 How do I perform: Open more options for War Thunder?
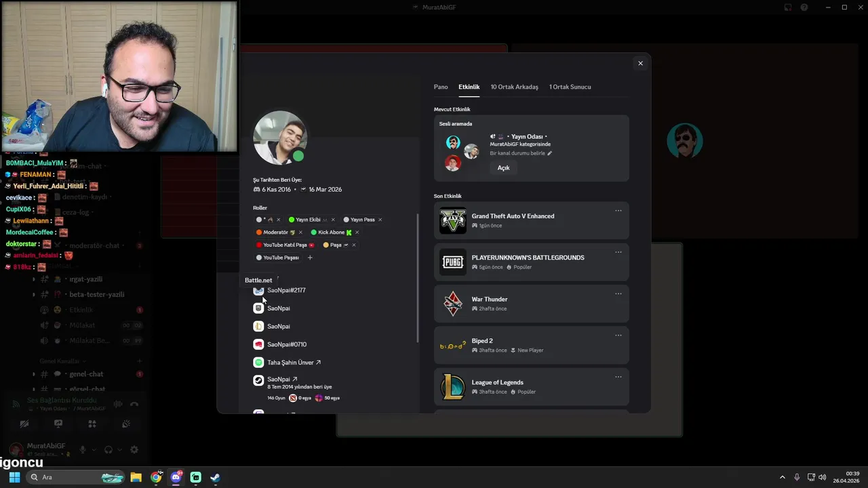coord(618,294)
